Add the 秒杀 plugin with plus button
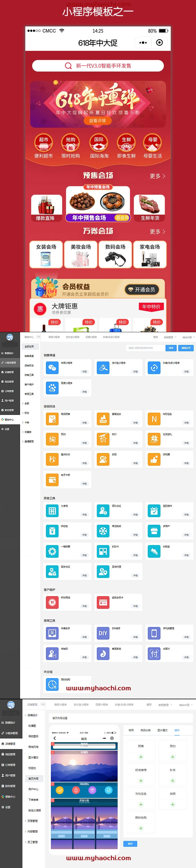This screenshot has width=196, height=868. 172,781
